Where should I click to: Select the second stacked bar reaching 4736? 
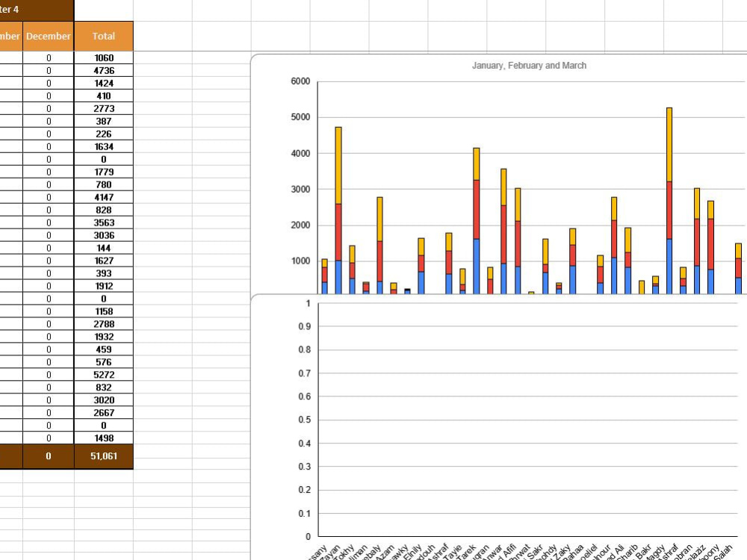pos(338,210)
